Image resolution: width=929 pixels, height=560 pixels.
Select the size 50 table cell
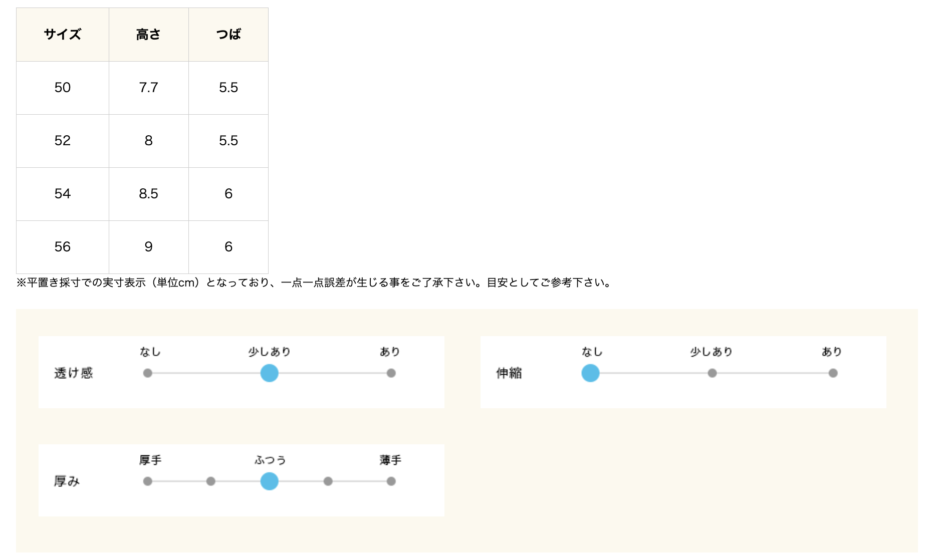point(63,88)
